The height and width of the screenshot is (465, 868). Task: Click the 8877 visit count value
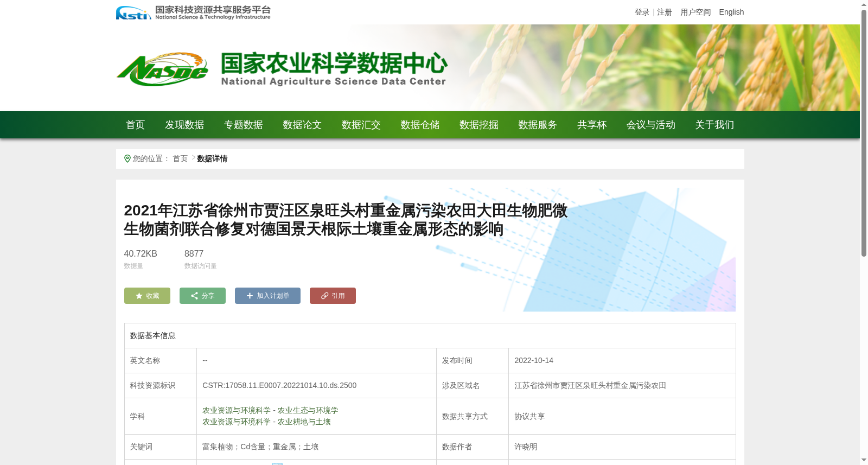[194, 254]
